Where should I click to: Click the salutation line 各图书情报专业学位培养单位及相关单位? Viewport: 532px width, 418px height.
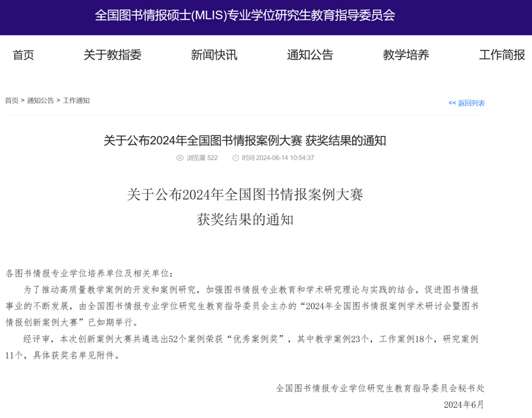click(x=89, y=274)
